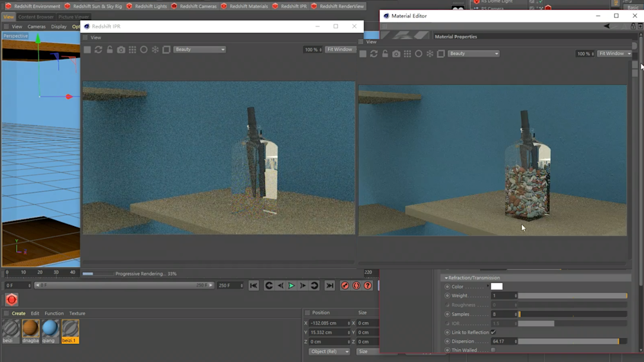
Task: Uncheck the Link to Reflection checkbox
Action: click(x=493, y=332)
